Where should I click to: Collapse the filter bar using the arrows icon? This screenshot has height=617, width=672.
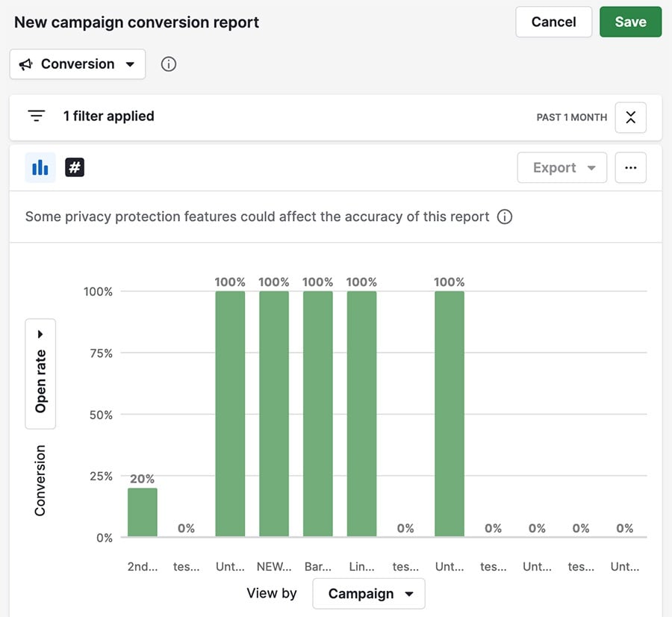630,117
